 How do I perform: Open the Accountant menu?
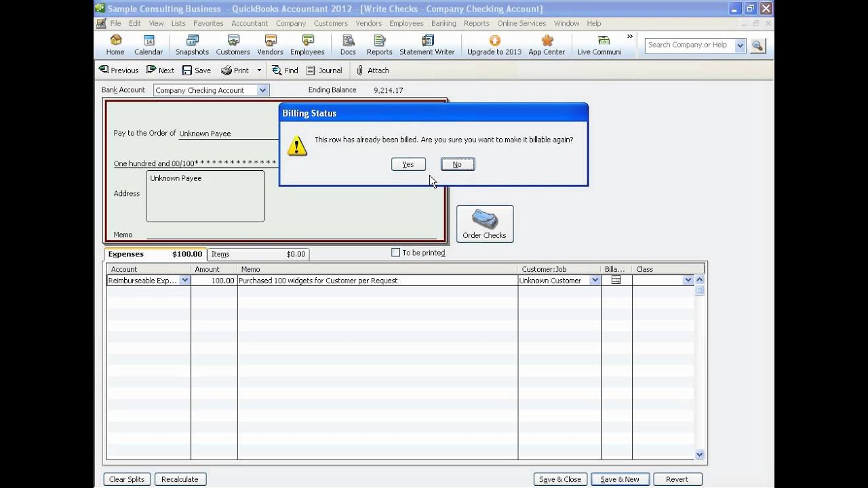pyautogui.click(x=250, y=23)
